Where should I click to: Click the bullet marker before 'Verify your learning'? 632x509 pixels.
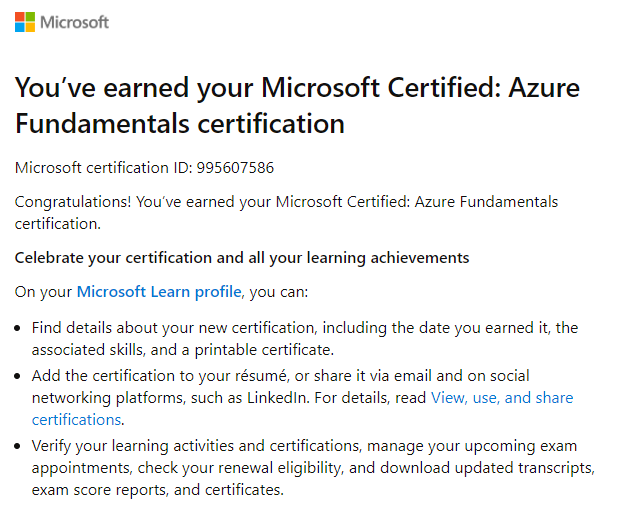(17, 446)
